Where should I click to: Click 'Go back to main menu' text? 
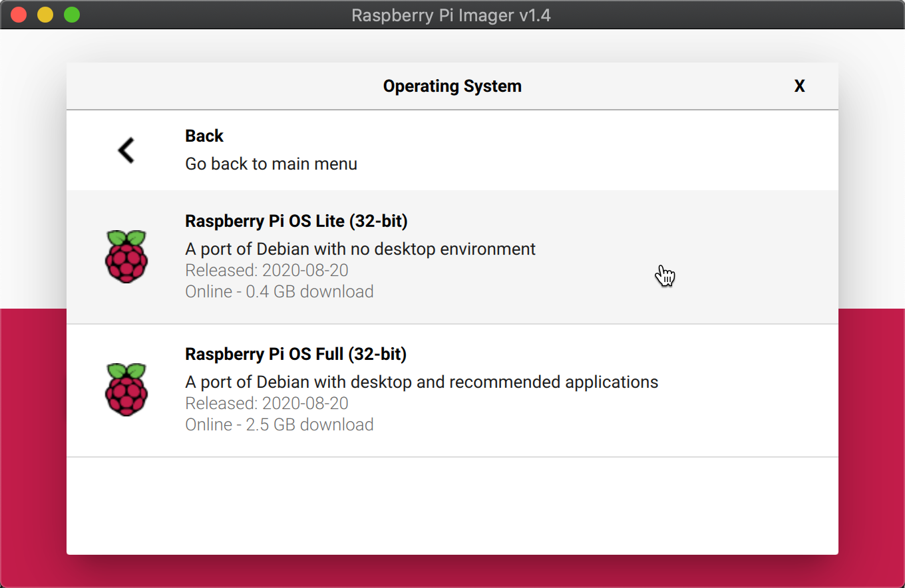click(271, 164)
